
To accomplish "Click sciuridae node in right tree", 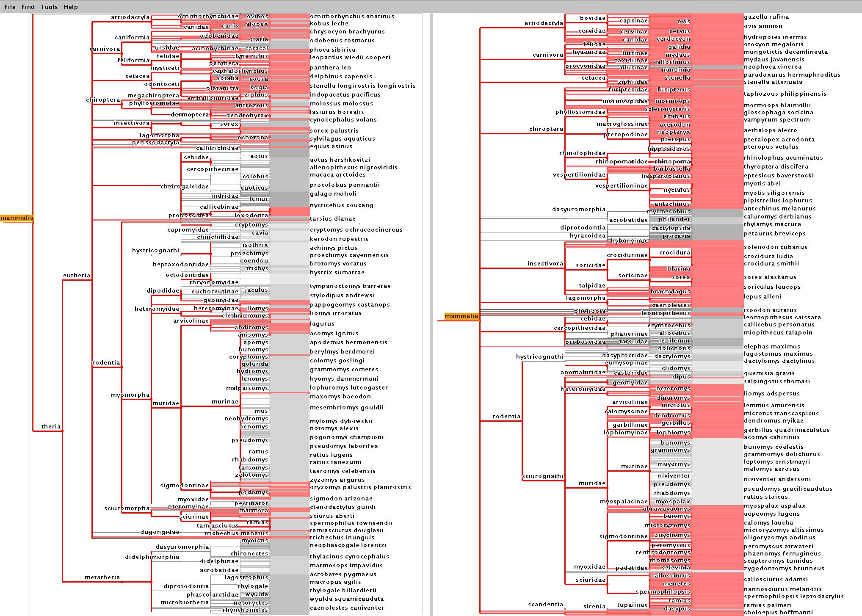I will [x=591, y=580].
